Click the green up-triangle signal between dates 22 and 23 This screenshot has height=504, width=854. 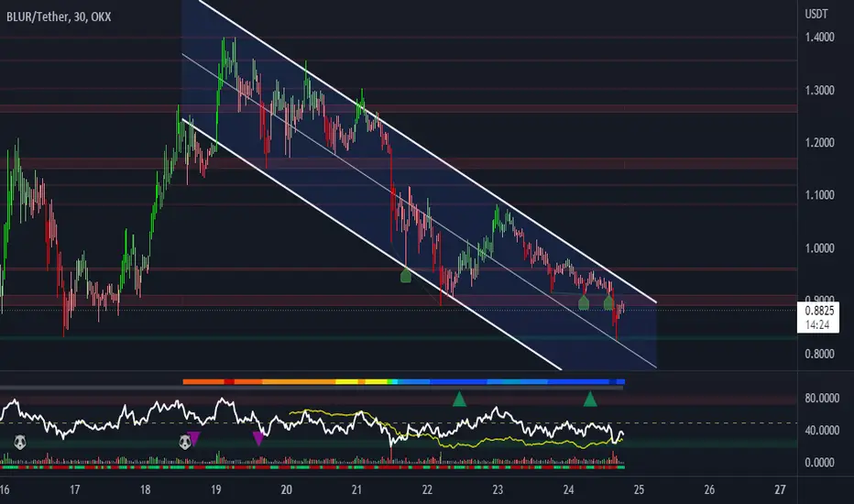click(x=459, y=399)
